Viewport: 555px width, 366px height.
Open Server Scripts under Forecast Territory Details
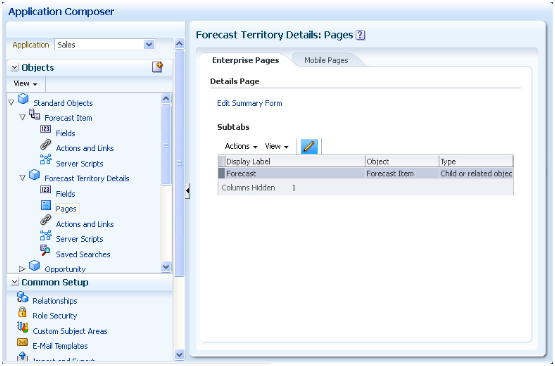click(x=79, y=239)
